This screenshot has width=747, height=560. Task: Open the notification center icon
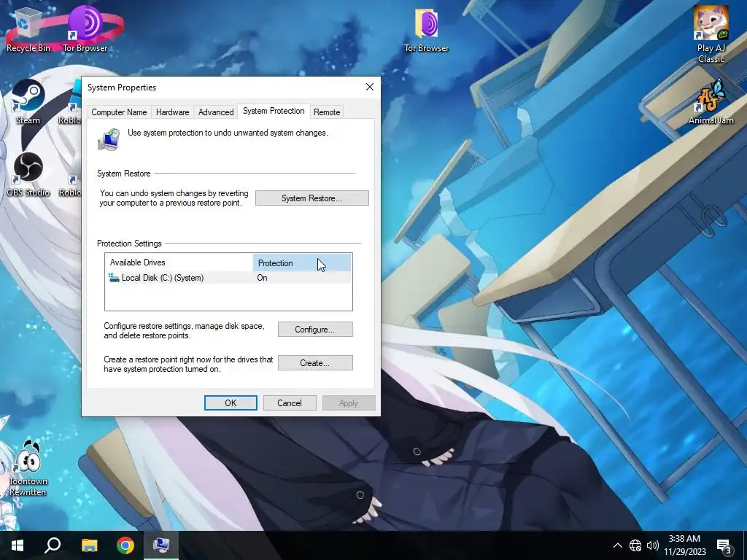pos(724,546)
